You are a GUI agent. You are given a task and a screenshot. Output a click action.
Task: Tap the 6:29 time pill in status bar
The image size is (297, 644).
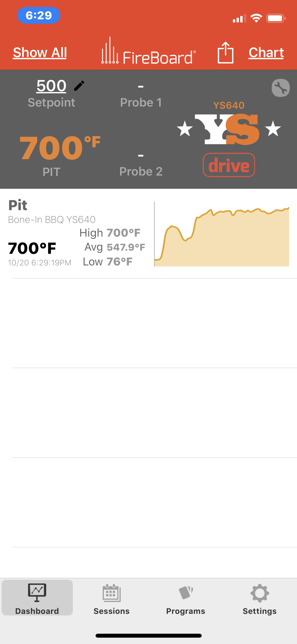(39, 15)
